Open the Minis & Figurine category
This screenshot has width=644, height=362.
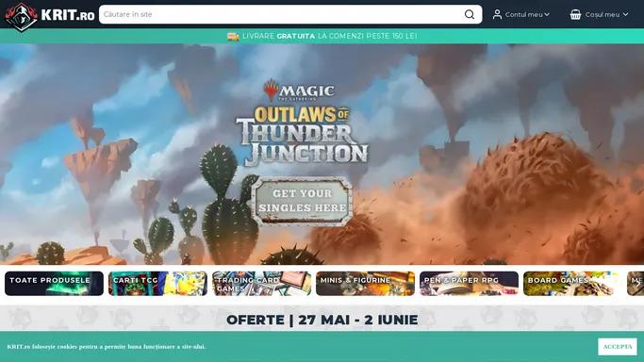point(365,283)
